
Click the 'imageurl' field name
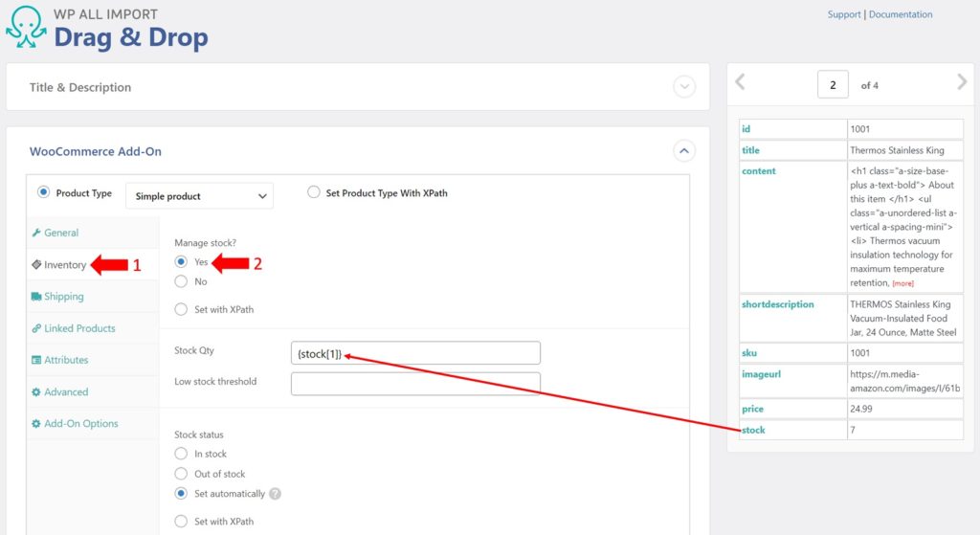[761, 374]
